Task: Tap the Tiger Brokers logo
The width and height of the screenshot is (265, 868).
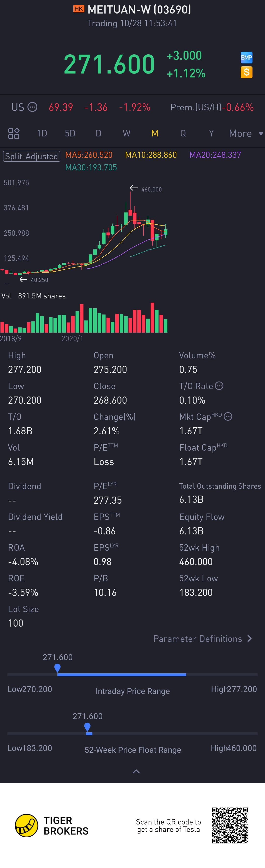Action: coord(52,825)
